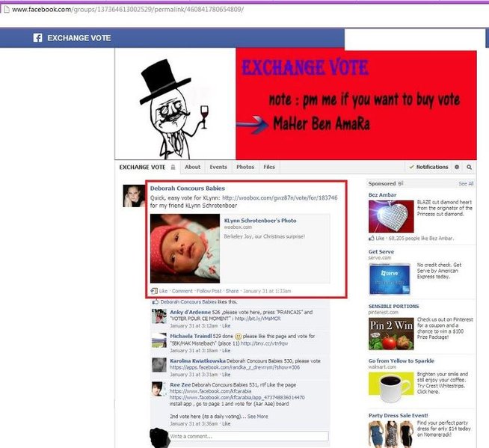Click the thumbs-up icon beside Like under Bez Ambar
Screen dimensions: 489x448
[372, 238]
